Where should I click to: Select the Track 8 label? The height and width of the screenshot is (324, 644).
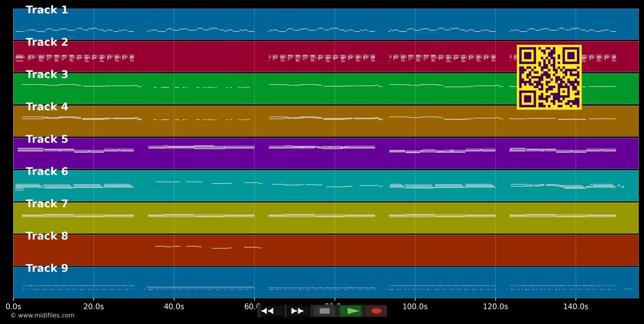pos(47,236)
